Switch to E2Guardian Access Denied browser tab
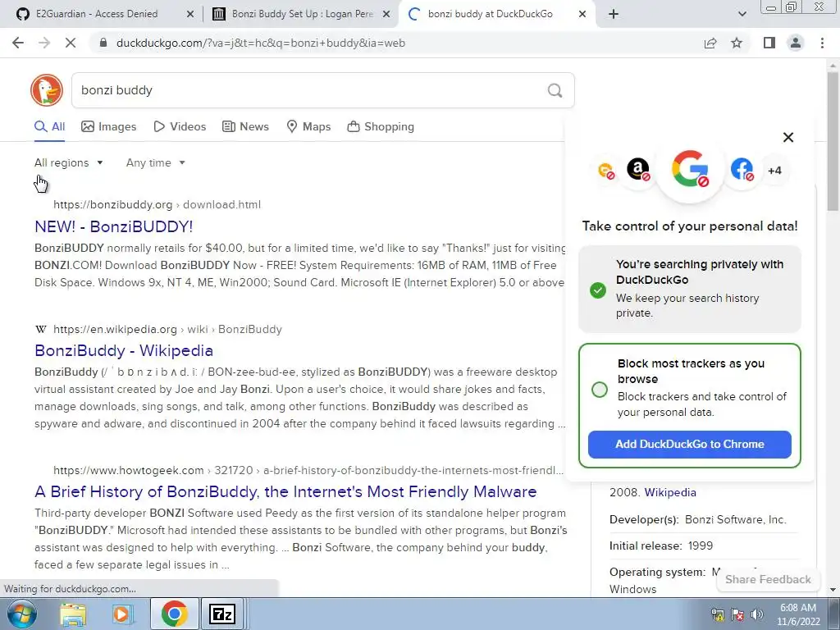The image size is (840, 630). click(x=97, y=14)
